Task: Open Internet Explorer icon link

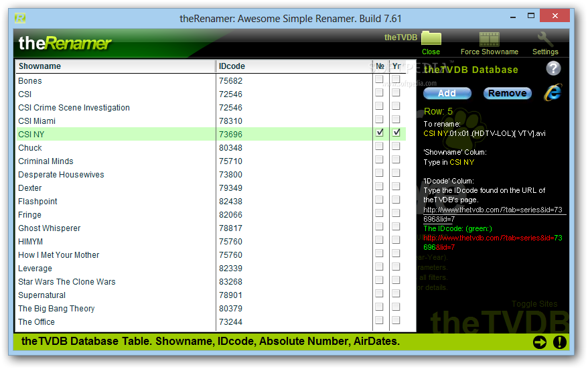Action: pos(553,92)
